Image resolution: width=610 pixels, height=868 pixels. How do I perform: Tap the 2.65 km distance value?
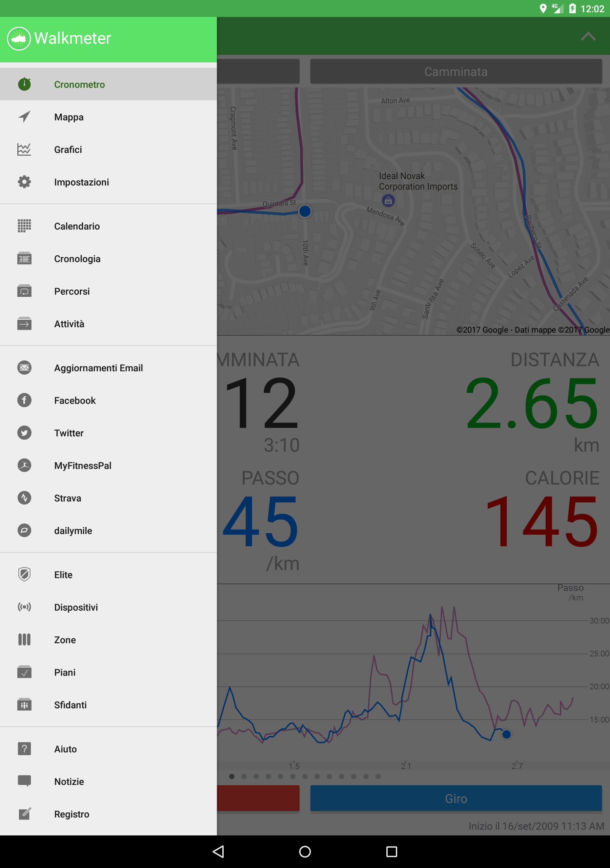pyautogui.click(x=532, y=403)
